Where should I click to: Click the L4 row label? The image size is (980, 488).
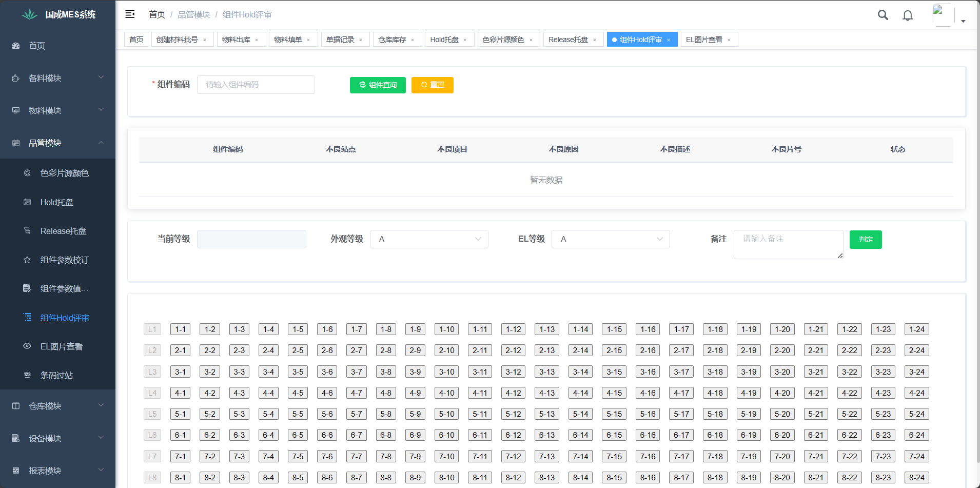tap(152, 393)
